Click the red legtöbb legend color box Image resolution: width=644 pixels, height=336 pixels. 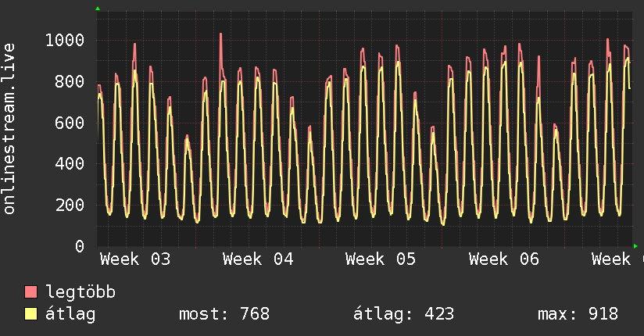[x=31, y=292]
